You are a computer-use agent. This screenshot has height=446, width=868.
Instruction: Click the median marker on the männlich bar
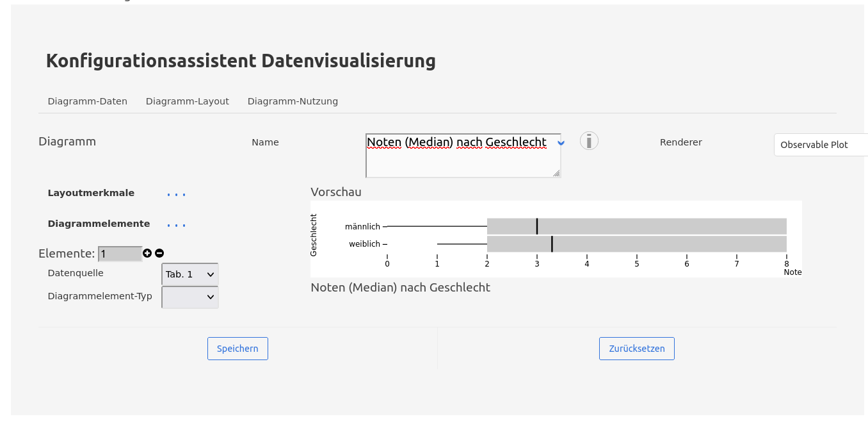[537, 226]
